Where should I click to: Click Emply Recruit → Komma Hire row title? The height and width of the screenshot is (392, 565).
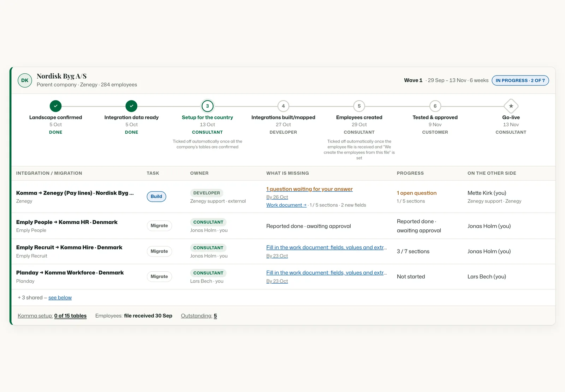tap(69, 248)
